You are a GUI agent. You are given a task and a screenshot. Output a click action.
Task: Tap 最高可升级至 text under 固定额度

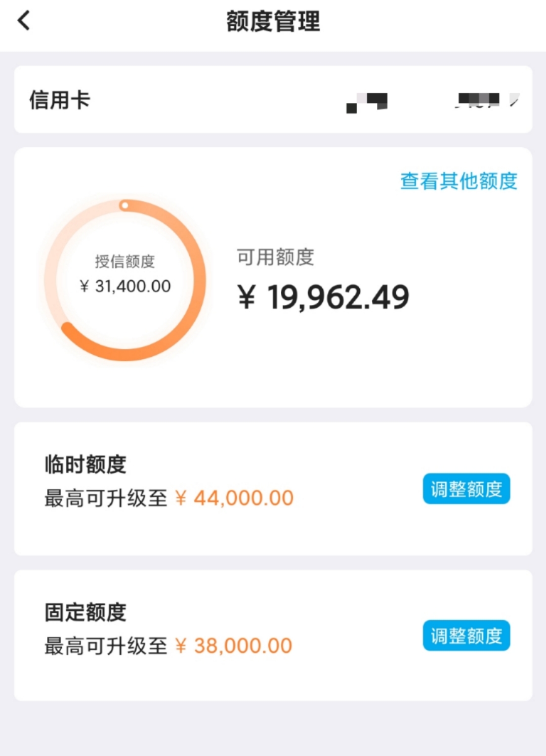106,646
